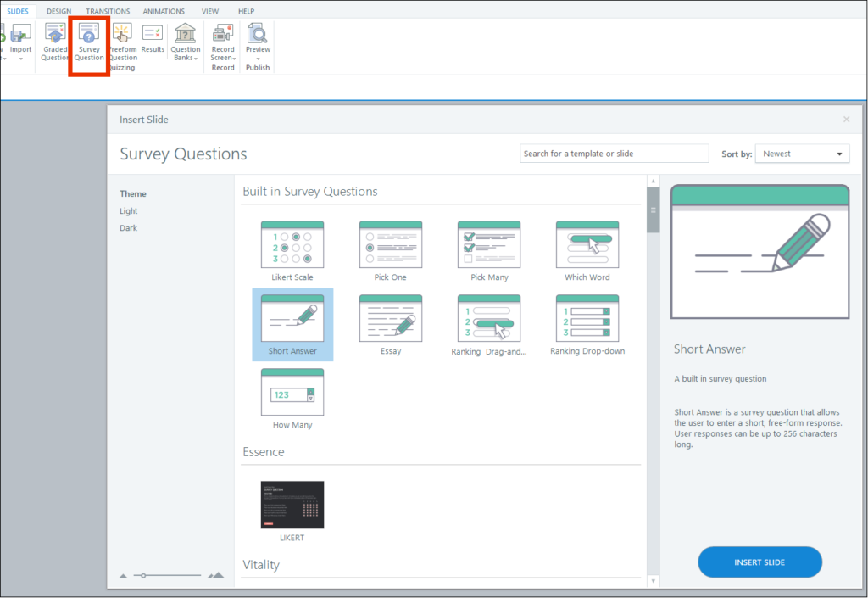Choose the Pick One question template
This screenshot has height=598, width=868.
click(x=391, y=252)
